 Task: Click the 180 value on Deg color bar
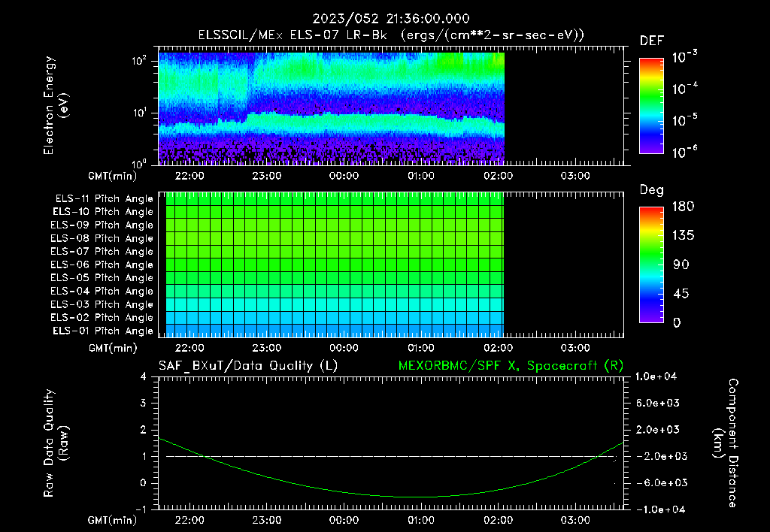point(683,207)
